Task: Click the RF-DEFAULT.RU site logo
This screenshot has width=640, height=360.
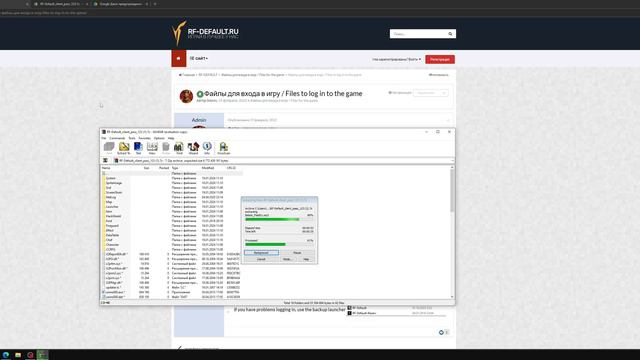Action: 205,33
